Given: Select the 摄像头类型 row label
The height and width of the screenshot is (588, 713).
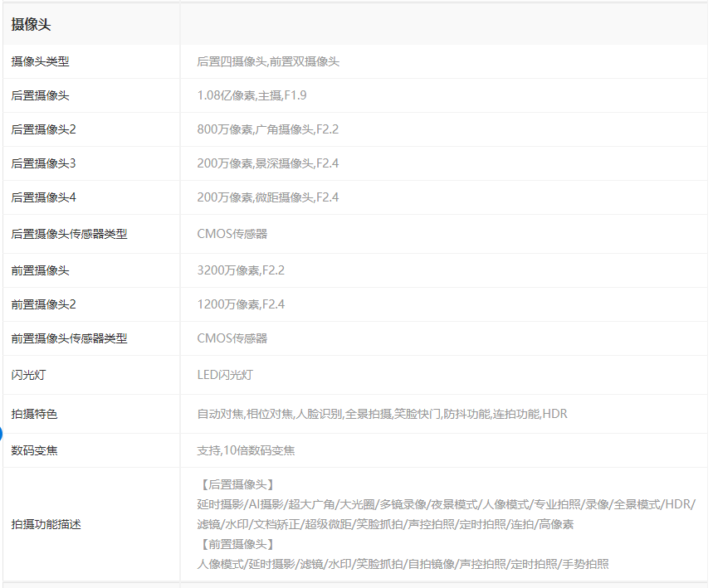Looking at the screenshot, I should pyautogui.click(x=42, y=61).
